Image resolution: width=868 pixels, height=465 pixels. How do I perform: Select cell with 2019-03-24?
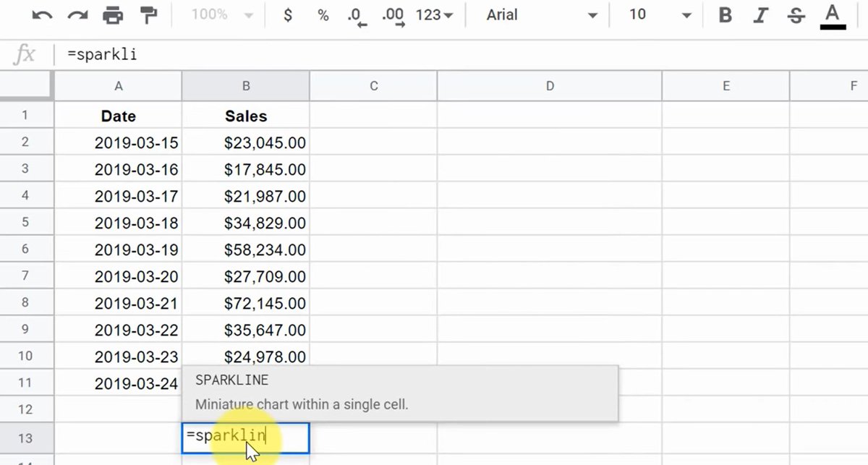click(x=119, y=383)
